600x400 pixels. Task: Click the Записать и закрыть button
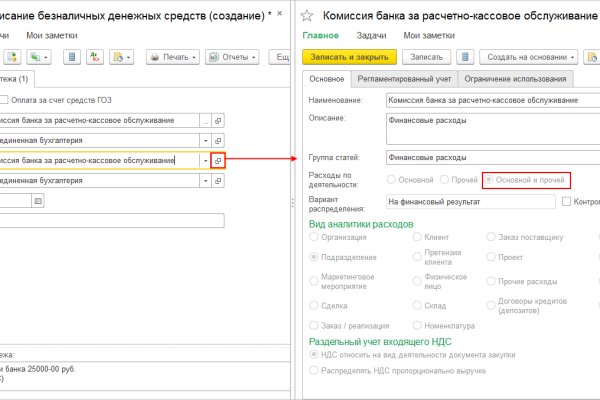(x=347, y=58)
